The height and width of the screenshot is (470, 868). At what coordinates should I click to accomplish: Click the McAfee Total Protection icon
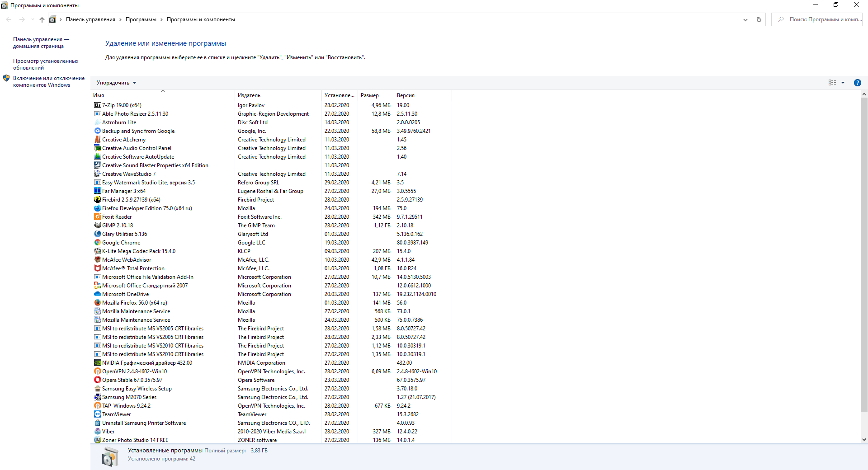(x=97, y=268)
